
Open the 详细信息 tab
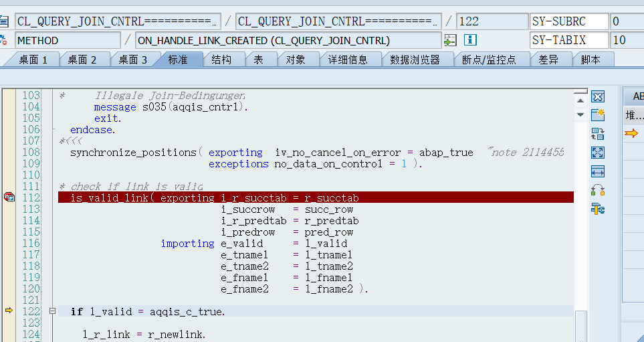coord(348,60)
